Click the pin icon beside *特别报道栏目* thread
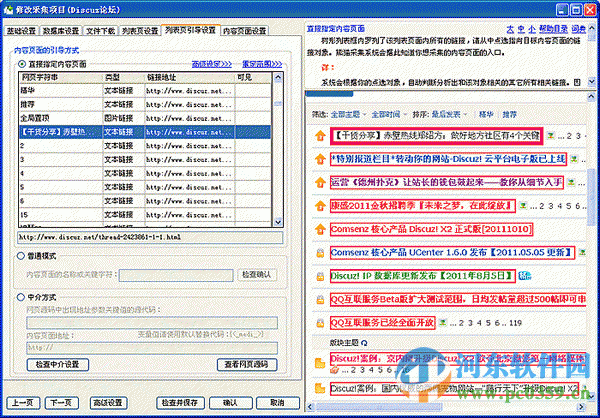This screenshot has height=418, width=600. point(320,159)
